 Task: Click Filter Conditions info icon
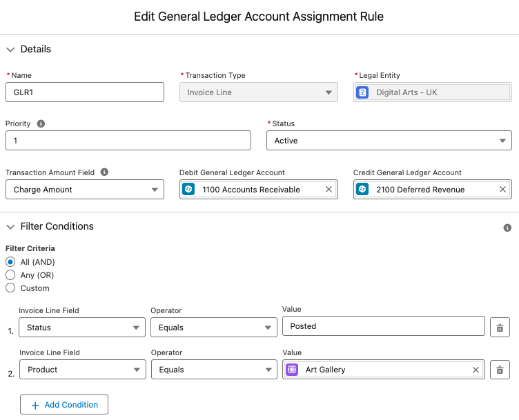[x=507, y=228]
